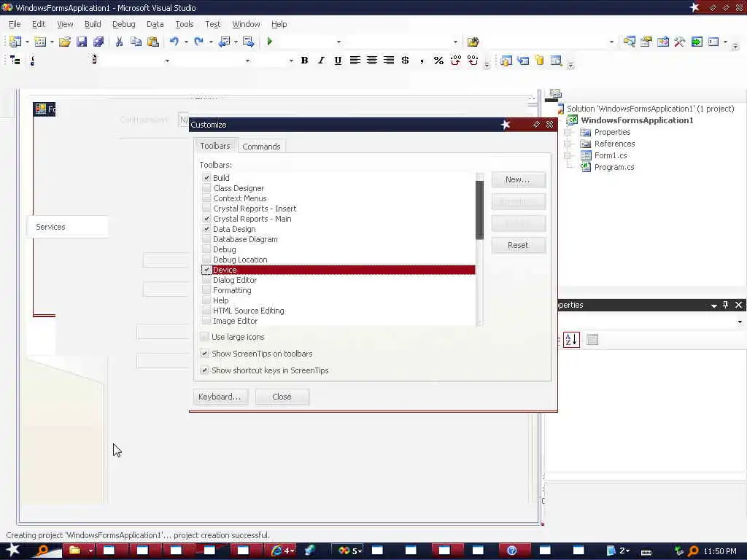This screenshot has height=560, width=747.
Task: Open the Properties Window toolbar icon
Action: [646, 42]
